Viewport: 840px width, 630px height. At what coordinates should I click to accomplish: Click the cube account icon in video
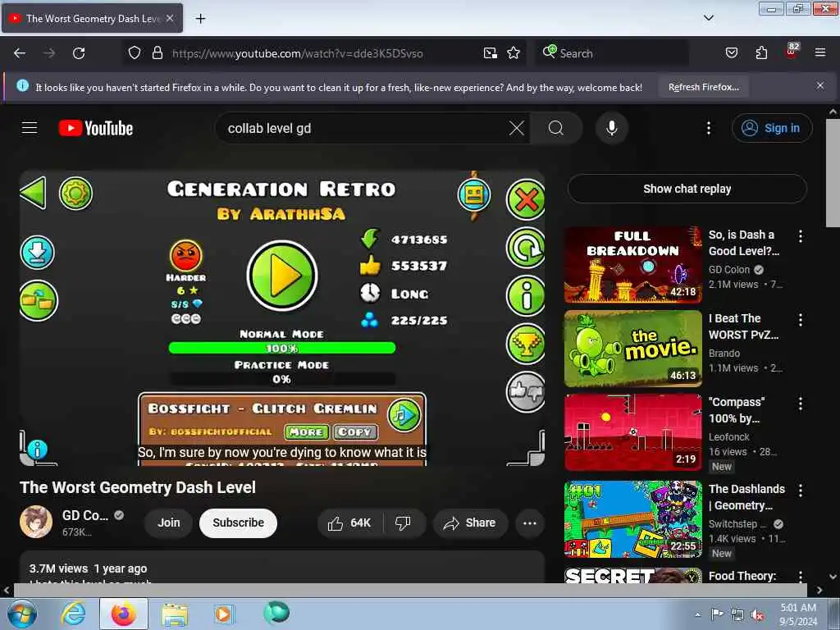474,195
